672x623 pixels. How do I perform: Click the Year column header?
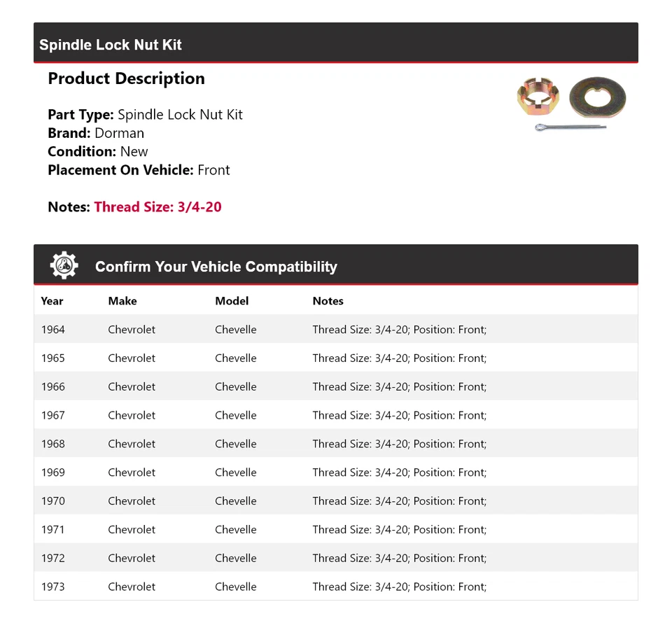[52, 301]
